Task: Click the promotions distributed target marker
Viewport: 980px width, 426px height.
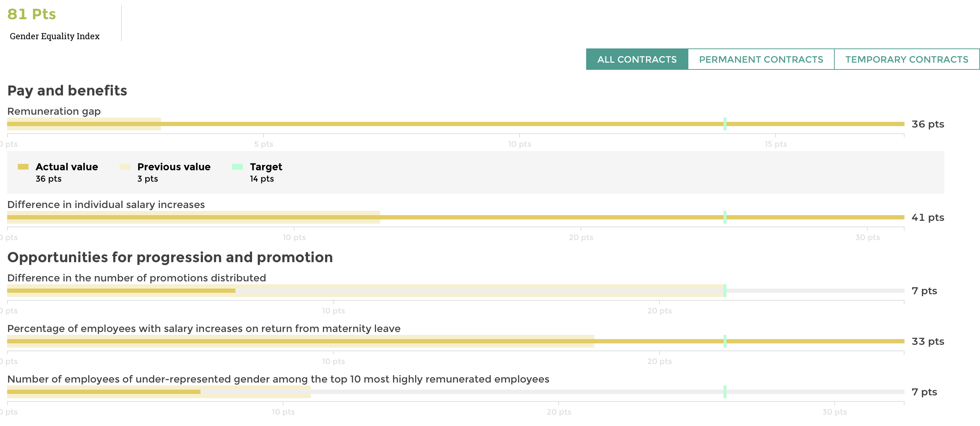Action: [x=725, y=291]
